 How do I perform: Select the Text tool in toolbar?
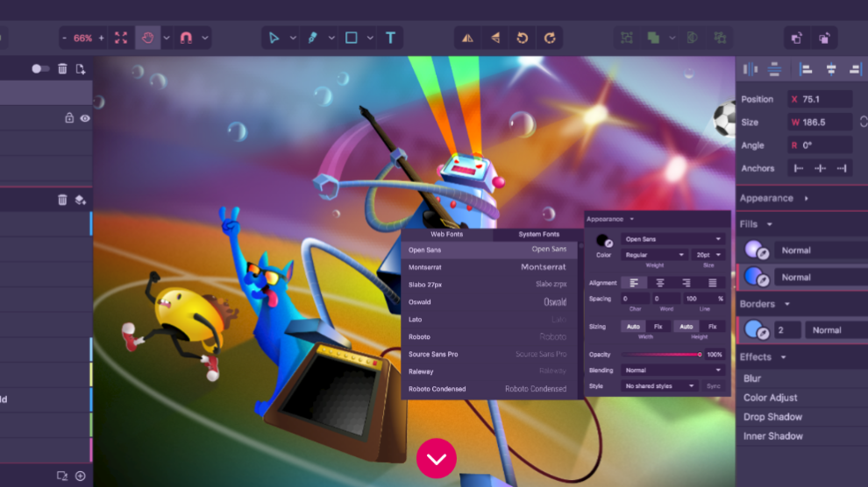click(390, 38)
